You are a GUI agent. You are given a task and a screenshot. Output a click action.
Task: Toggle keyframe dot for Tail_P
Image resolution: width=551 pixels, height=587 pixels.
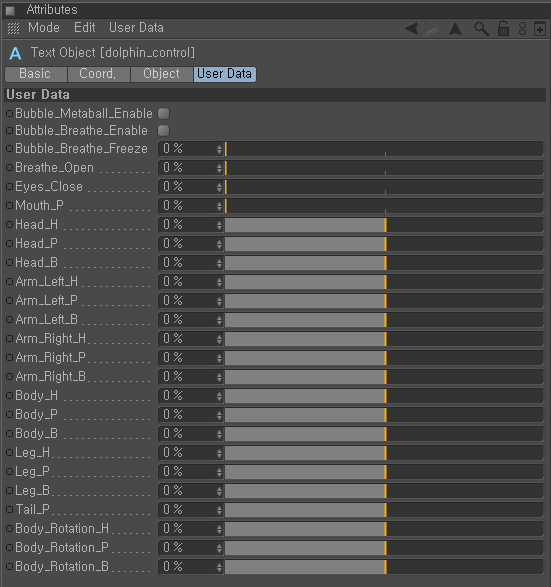(x=10, y=510)
